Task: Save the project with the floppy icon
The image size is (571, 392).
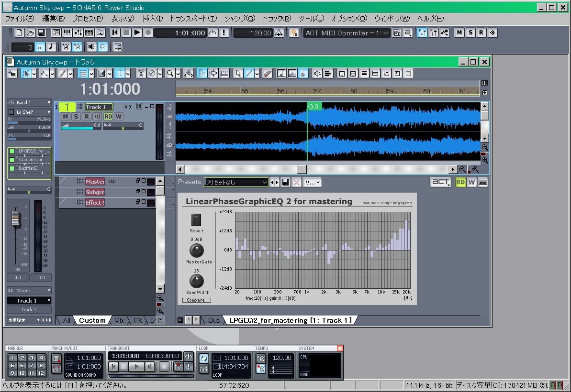Action: [41, 33]
